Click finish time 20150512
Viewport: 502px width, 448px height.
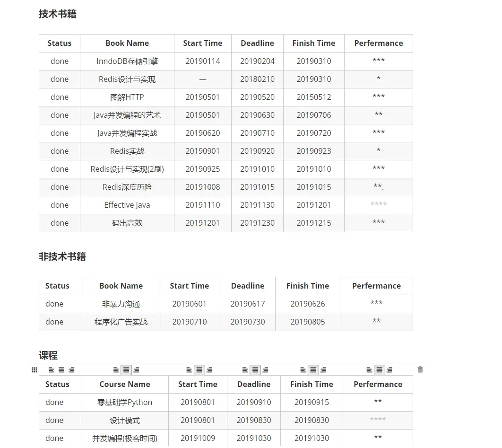314,97
